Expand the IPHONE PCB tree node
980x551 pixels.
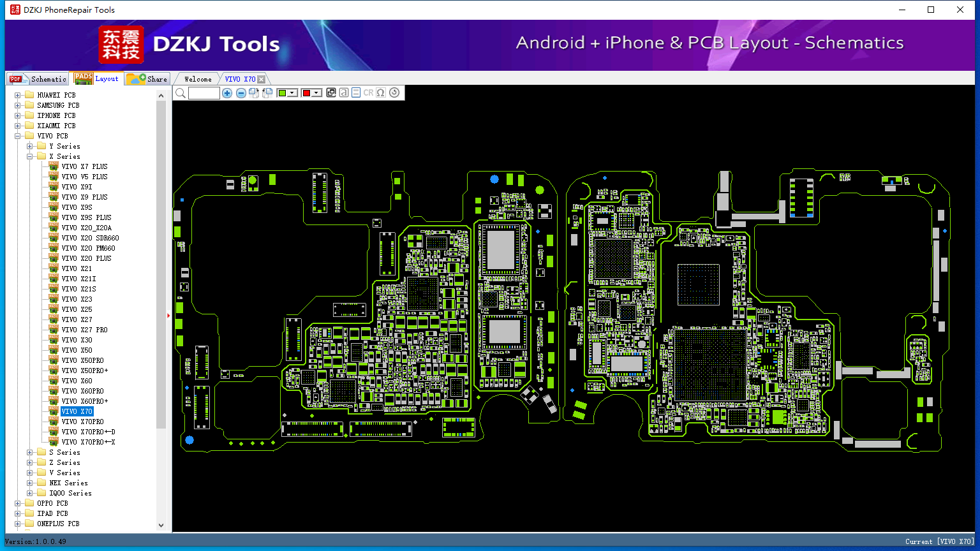pos(18,115)
